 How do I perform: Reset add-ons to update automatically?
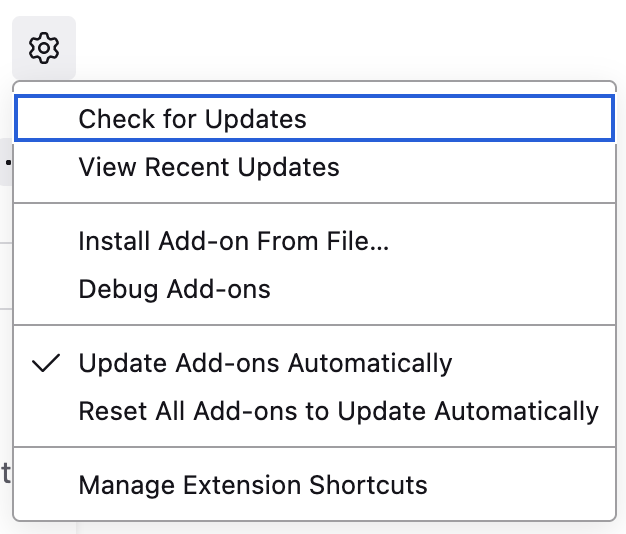coord(338,411)
